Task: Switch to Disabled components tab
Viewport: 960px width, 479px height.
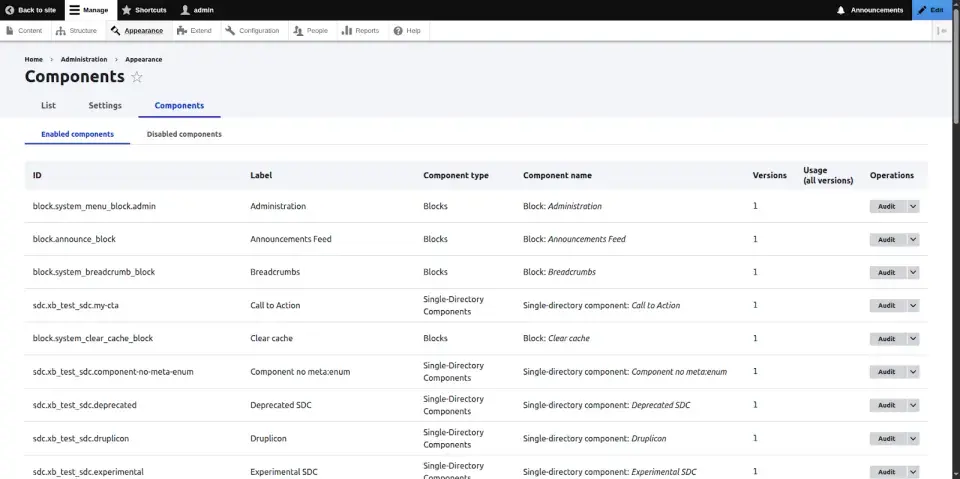Action: pyautogui.click(x=184, y=134)
